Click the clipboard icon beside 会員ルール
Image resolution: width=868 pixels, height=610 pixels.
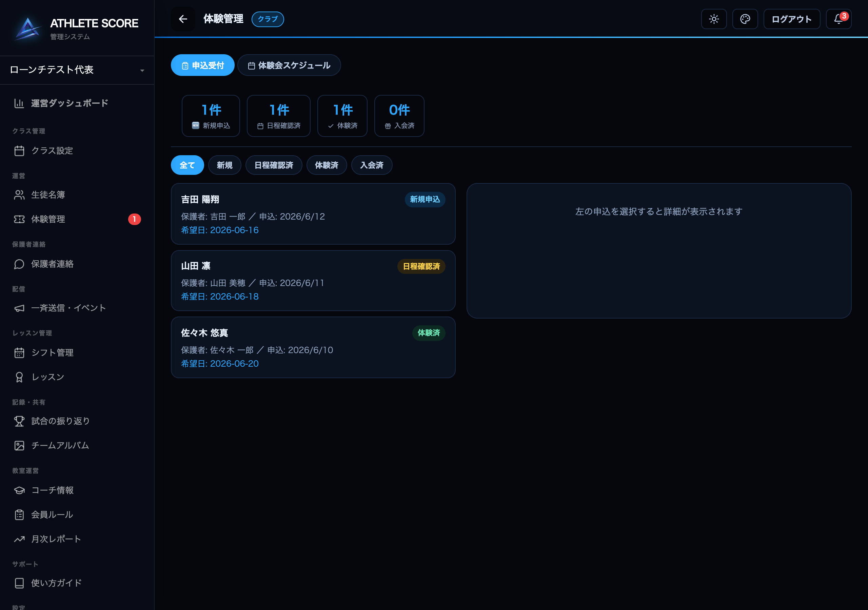coord(19,515)
